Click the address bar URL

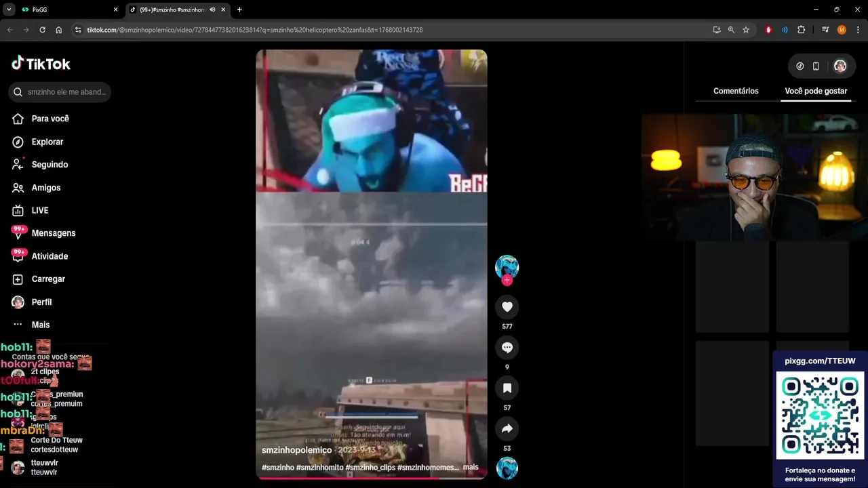click(x=255, y=30)
